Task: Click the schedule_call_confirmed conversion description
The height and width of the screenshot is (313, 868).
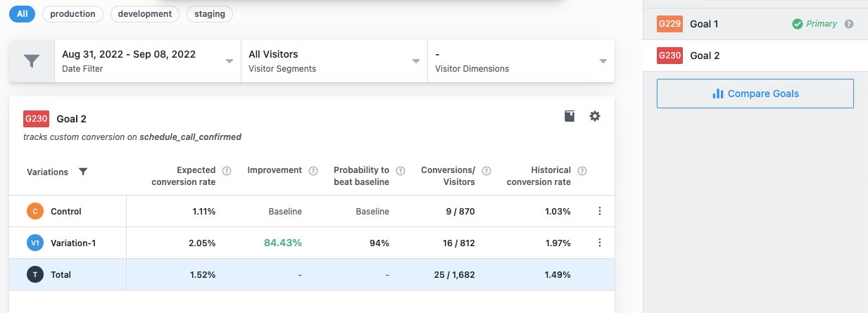Action: pyautogui.click(x=132, y=137)
